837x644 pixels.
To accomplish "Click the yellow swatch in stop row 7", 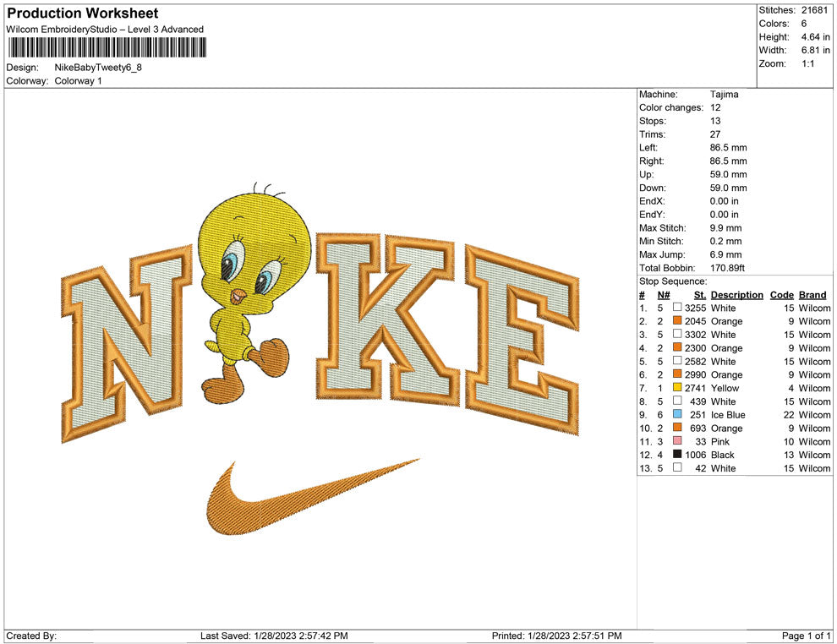I will pos(677,387).
